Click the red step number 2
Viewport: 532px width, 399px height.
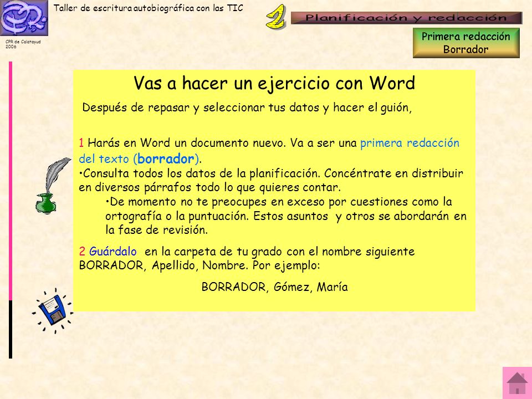point(82,252)
